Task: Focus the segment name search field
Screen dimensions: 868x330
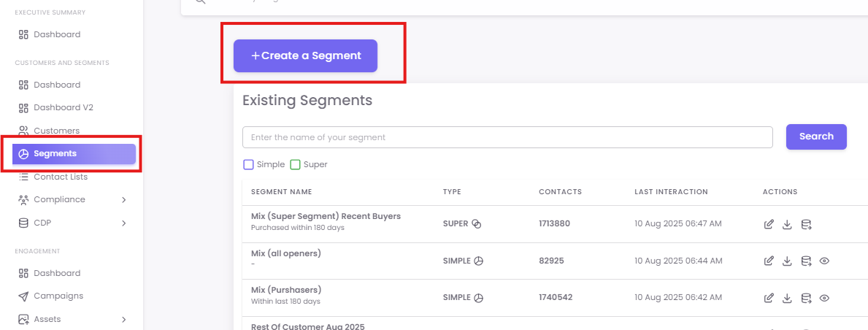Action: [507, 137]
